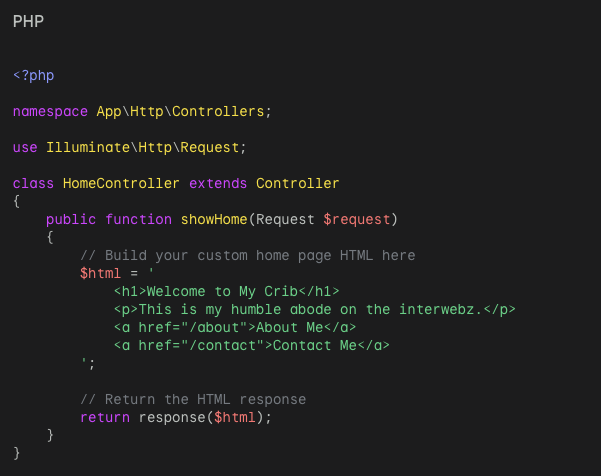Click the Contact Me anchor line
601x476 pixels.
point(252,346)
